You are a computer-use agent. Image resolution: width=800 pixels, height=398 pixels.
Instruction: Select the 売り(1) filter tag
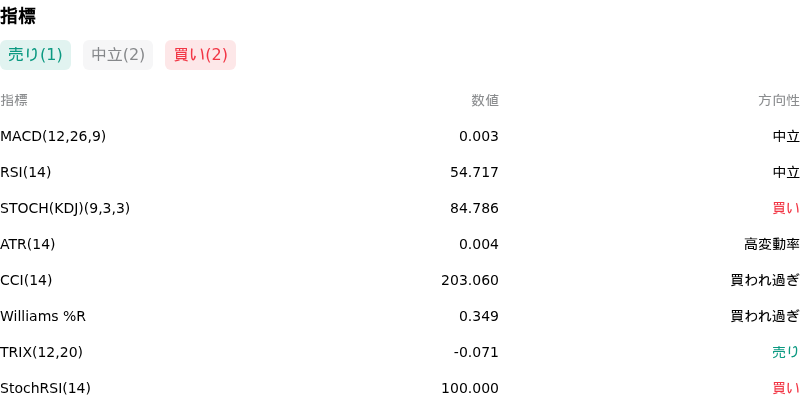tap(35, 55)
